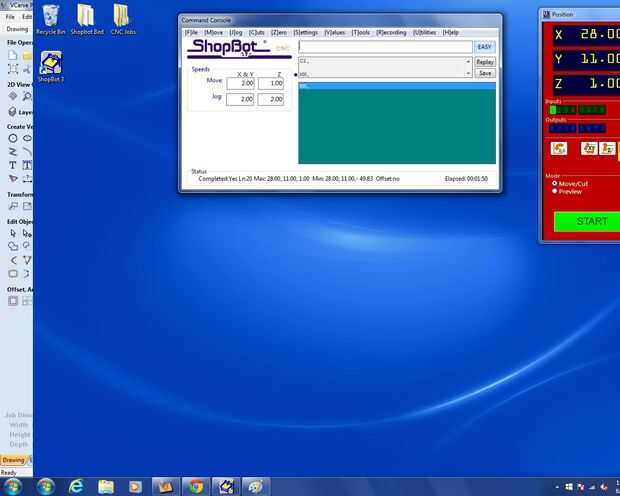
Task: Click the Jog X & Y speed field
Action: 240,99
